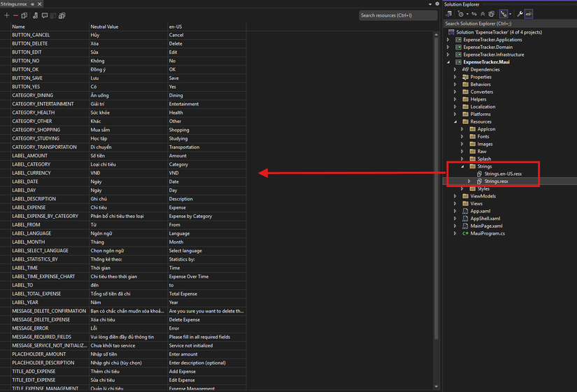Open the file nesting dropdown arrow
Viewport: 577px width, 392px height.
tap(510, 14)
